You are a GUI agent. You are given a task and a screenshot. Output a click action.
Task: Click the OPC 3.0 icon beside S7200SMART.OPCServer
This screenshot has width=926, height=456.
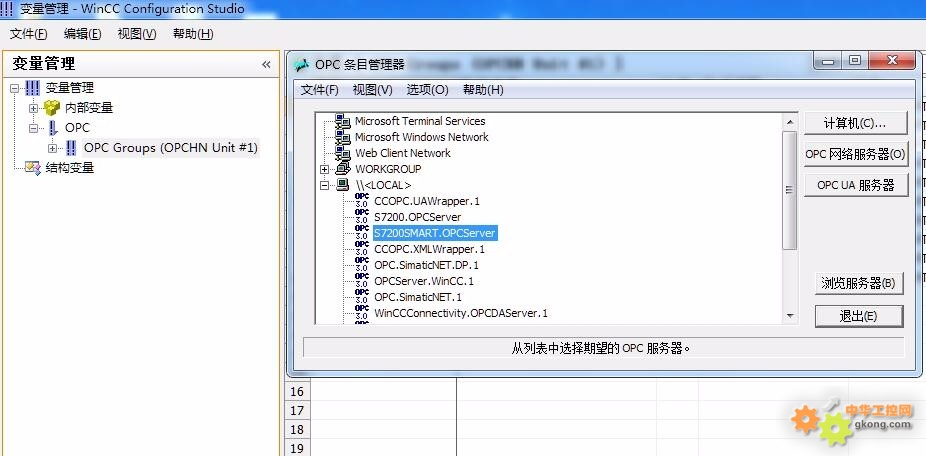pos(362,233)
